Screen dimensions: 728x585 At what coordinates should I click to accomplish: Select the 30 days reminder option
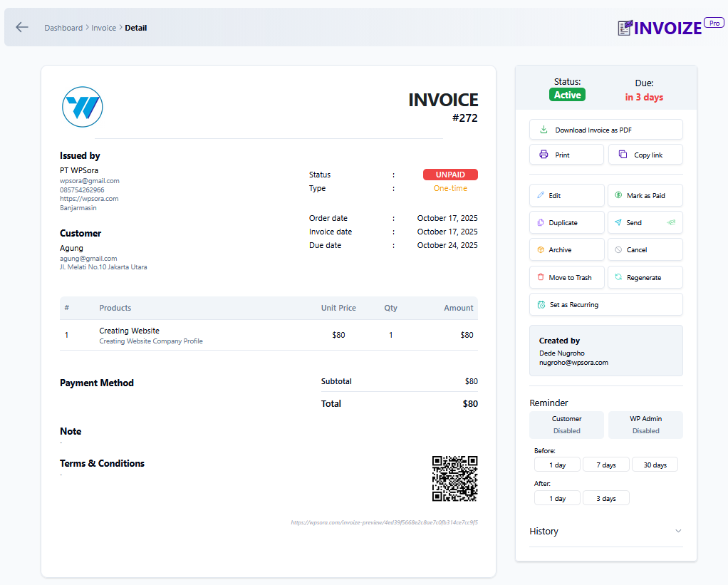[655, 464]
